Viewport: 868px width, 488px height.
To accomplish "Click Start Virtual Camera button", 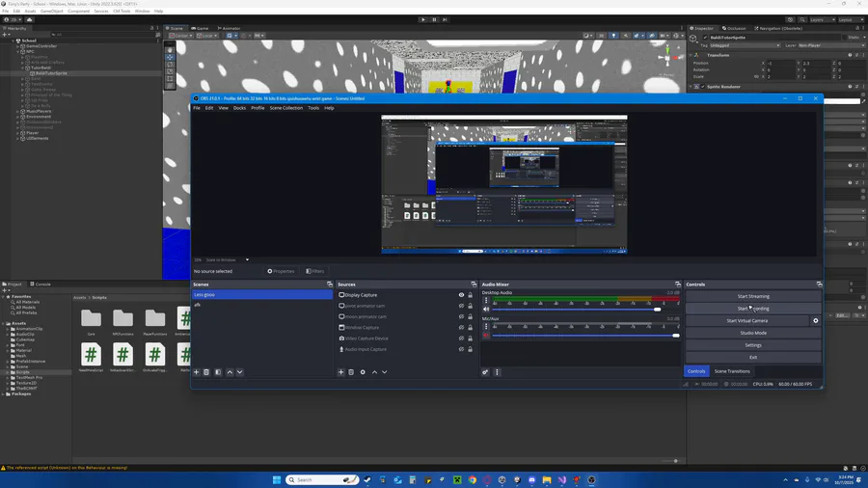I will click(x=746, y=320).
